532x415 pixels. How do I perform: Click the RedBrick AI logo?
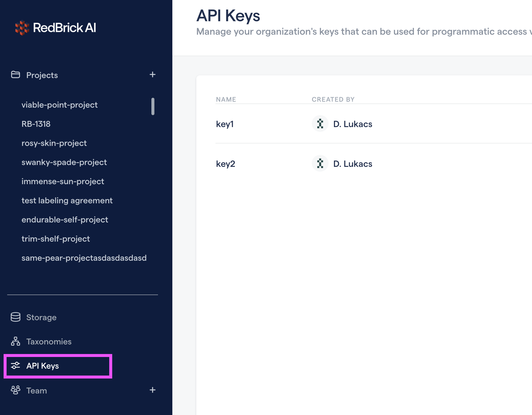click(56, 28)
